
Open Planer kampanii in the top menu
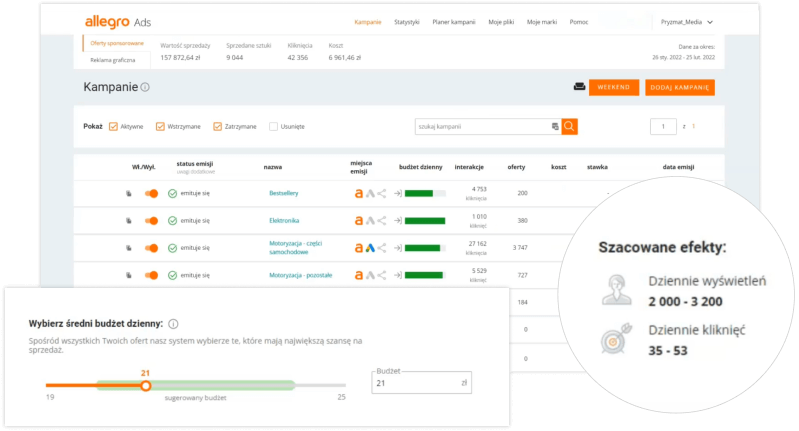[454, 22]
